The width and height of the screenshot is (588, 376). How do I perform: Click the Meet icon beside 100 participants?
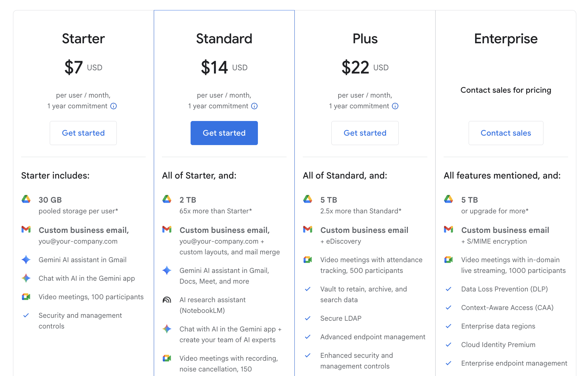coord(26,297)
